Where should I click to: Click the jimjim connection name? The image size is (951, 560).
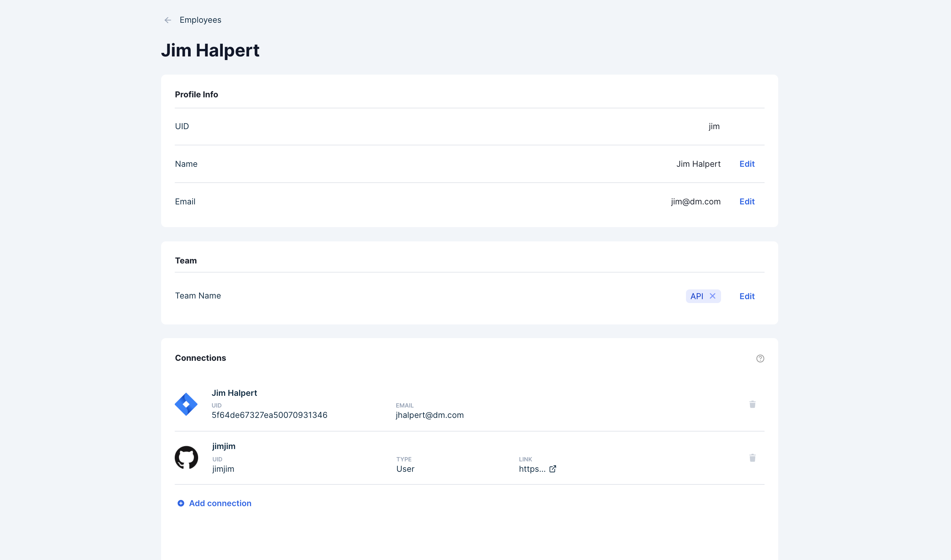[x=223, y=446]
